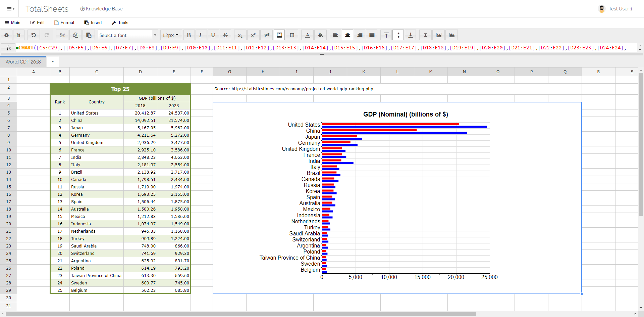Undo the last action
The height and width of the screenshot is (317, 644).
click(33, 35)
